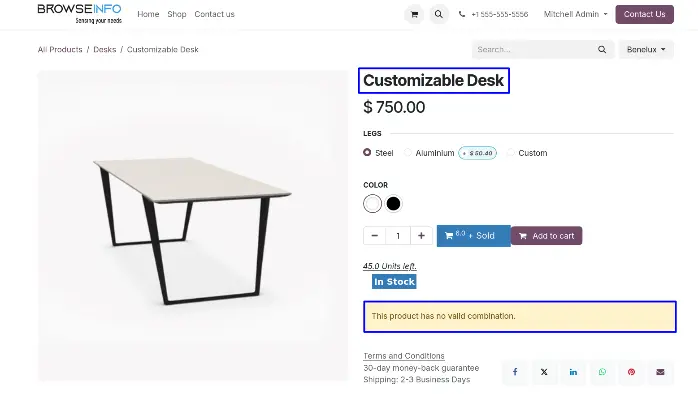Pick the black color swatch

pyautogui.click(x=393, y=204)
